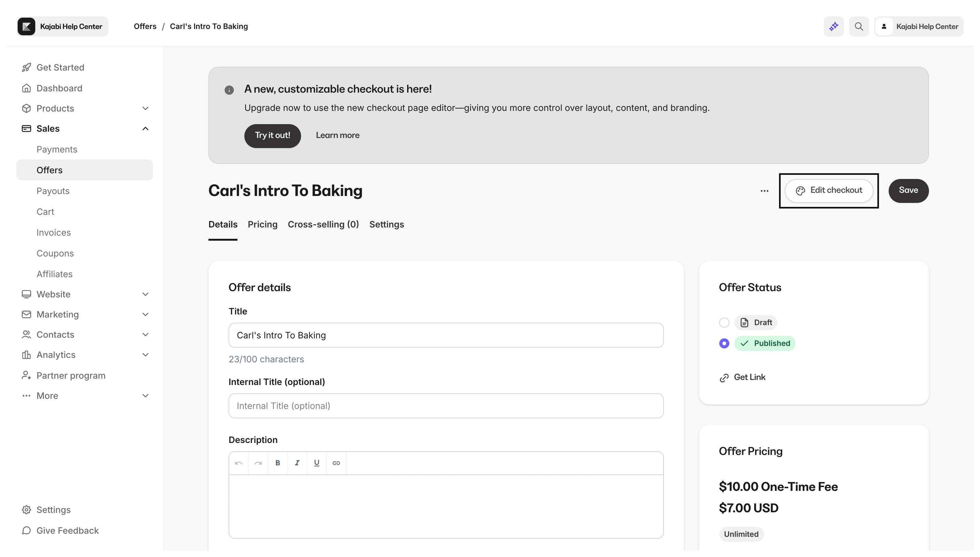
Task: Open the three-dot offer options menu
Action: pyautogui.click(x=764, y=191)
